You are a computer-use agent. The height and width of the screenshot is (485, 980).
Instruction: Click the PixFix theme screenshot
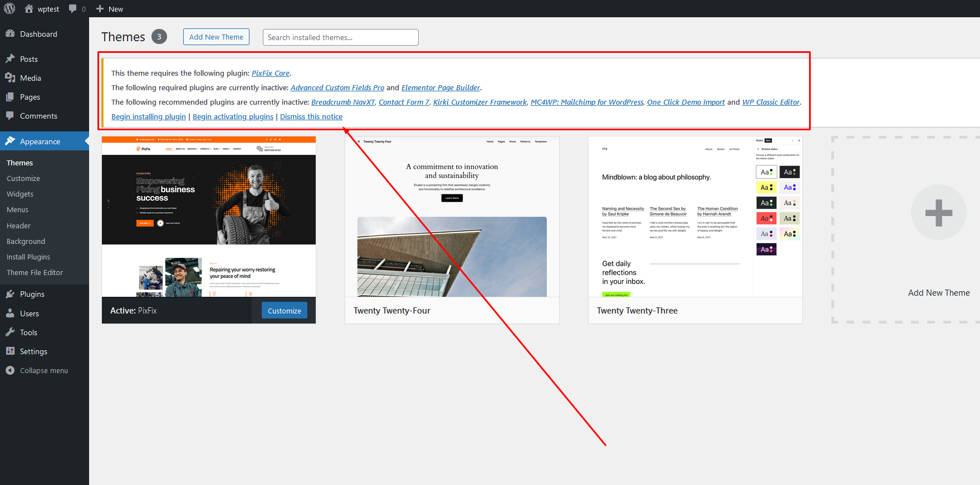[x=209, y=217]
